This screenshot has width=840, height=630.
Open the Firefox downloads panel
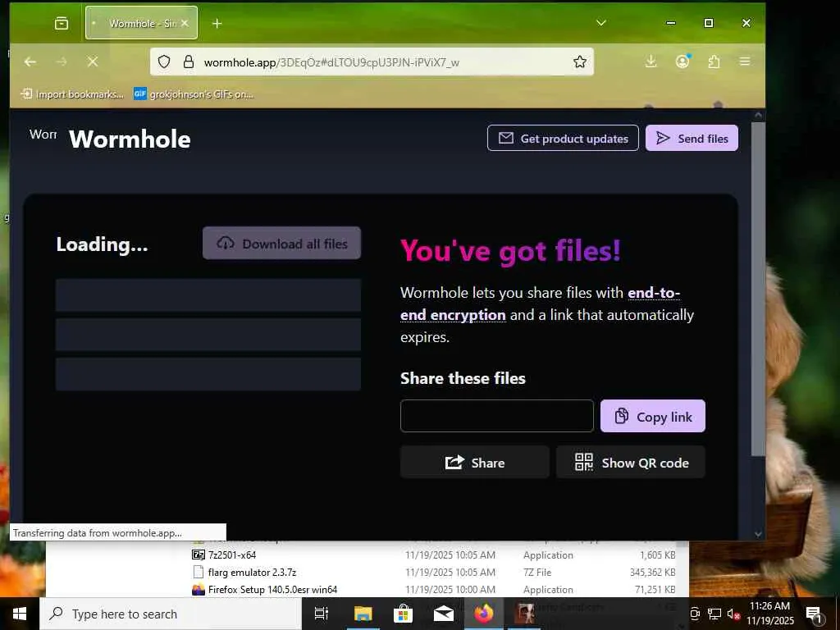coord(651,62)
